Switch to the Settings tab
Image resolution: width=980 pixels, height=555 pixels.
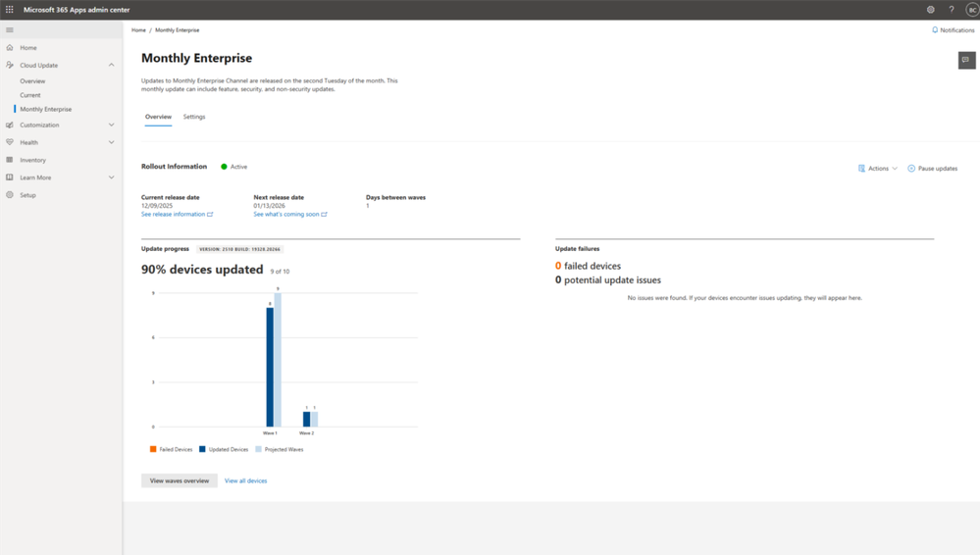pos(194,117)
